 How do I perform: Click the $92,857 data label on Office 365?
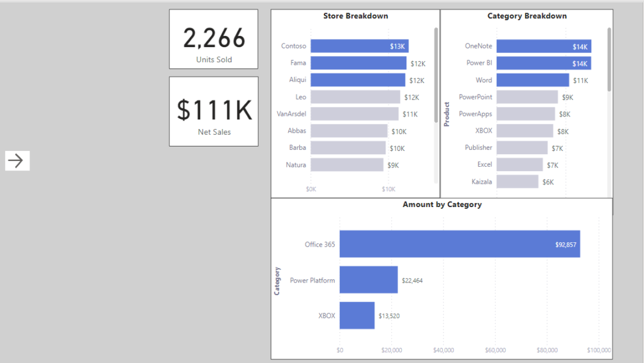(565, 245)
